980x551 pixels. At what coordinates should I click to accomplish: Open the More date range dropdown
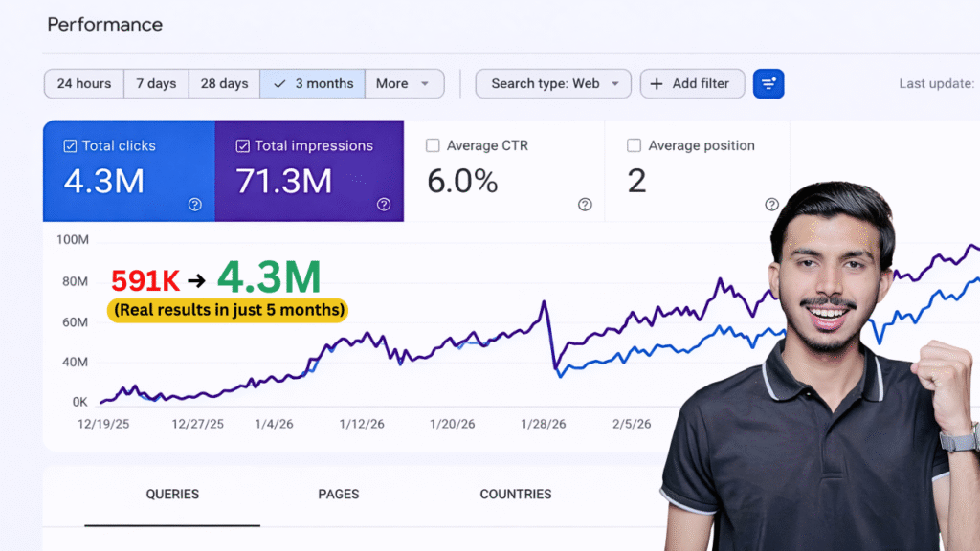click(x=404, y=83)
